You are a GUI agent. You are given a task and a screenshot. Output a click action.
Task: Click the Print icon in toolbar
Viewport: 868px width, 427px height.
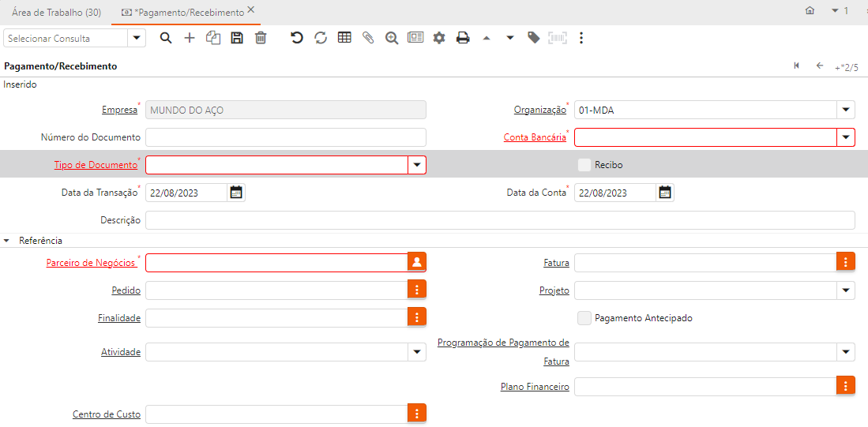click(463, 38)
